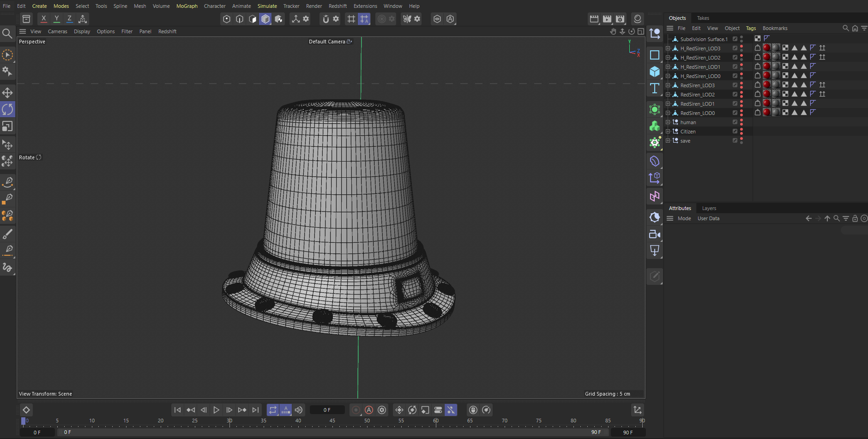Toggle the Y axis lock
Viewport: 868px width, 439px height.
[x=56, y=19]
